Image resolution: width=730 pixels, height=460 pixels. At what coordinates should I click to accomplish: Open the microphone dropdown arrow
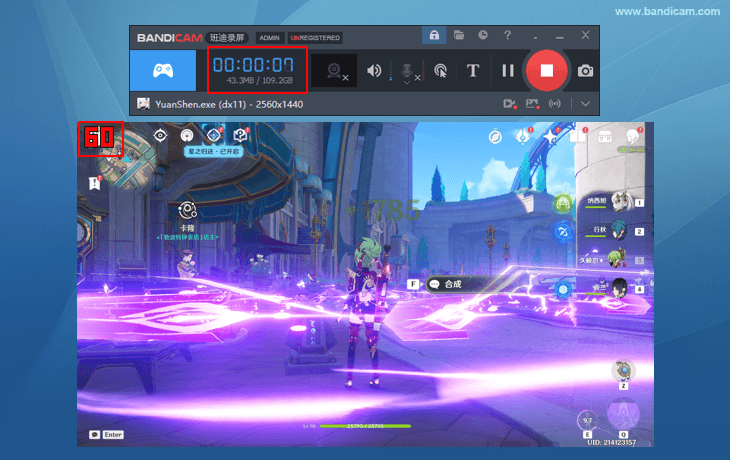click(407, 84)
